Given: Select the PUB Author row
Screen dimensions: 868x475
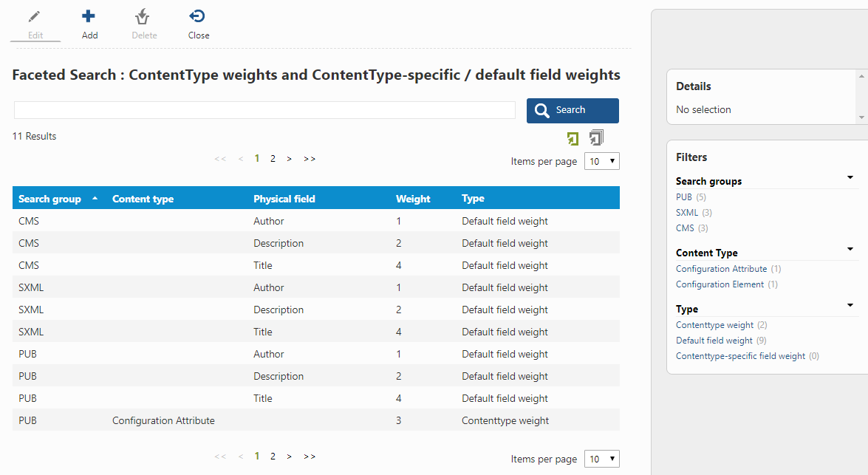Looking at the screenshot, I should pos(316,353).
